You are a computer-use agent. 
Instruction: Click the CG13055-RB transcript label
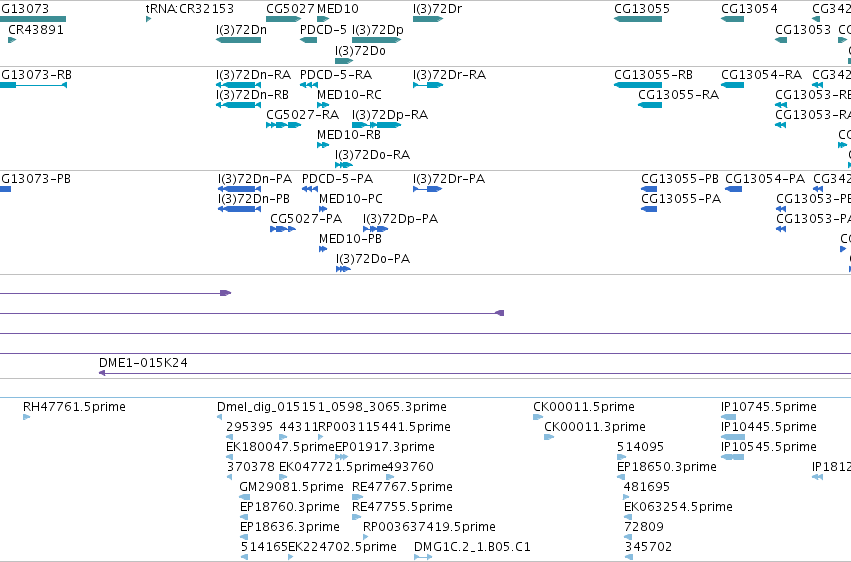[653, 75]
